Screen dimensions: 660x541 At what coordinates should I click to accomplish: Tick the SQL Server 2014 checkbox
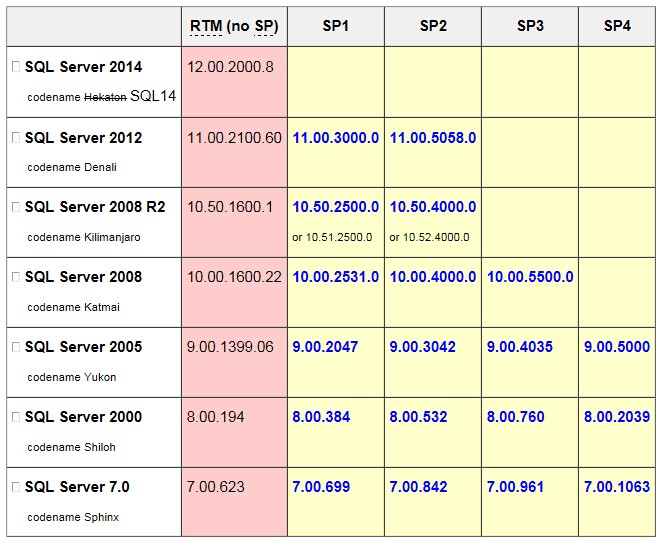pyautogui.click(x=16, y=67)
